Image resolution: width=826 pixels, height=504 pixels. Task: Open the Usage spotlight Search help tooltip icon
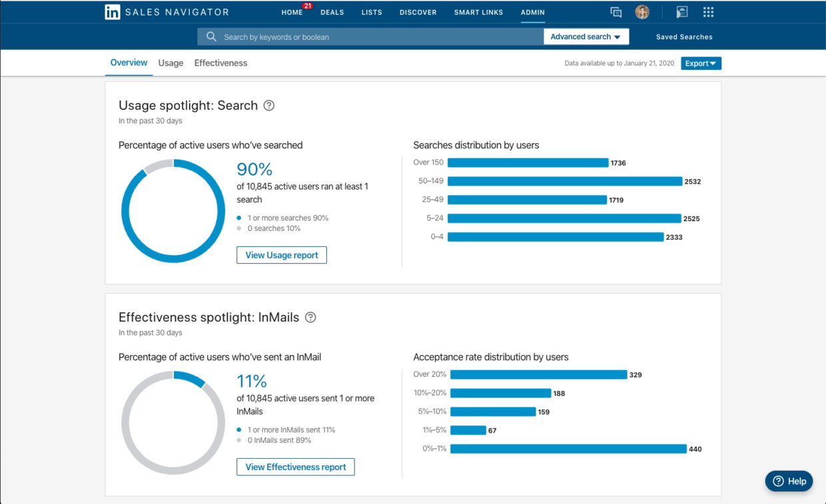[269, 105]
